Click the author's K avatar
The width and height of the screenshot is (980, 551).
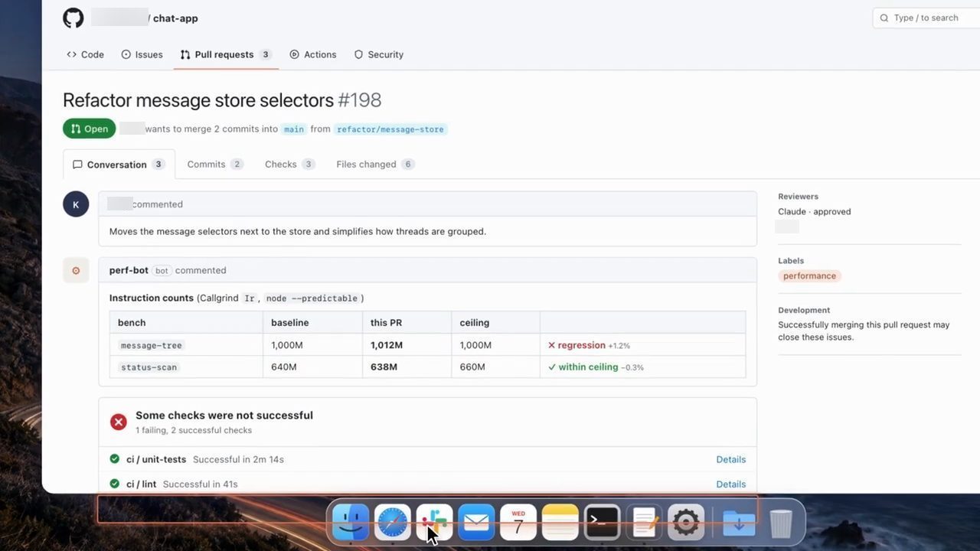click(76, 204)
